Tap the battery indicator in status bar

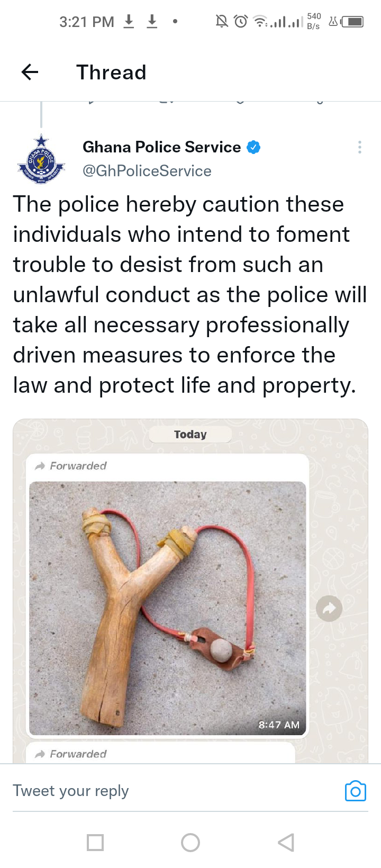pos(352,22)
